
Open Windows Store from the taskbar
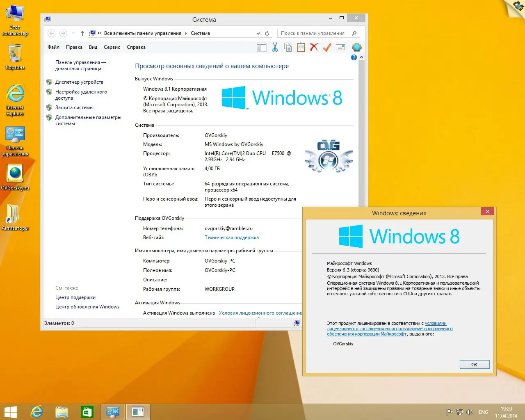(87, 412)
